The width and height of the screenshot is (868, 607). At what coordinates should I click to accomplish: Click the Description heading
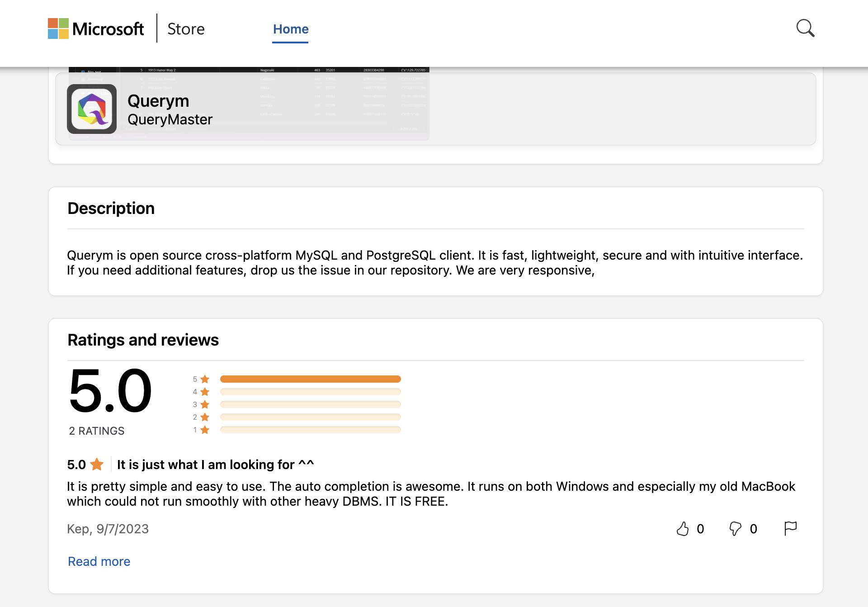[111, 209]
